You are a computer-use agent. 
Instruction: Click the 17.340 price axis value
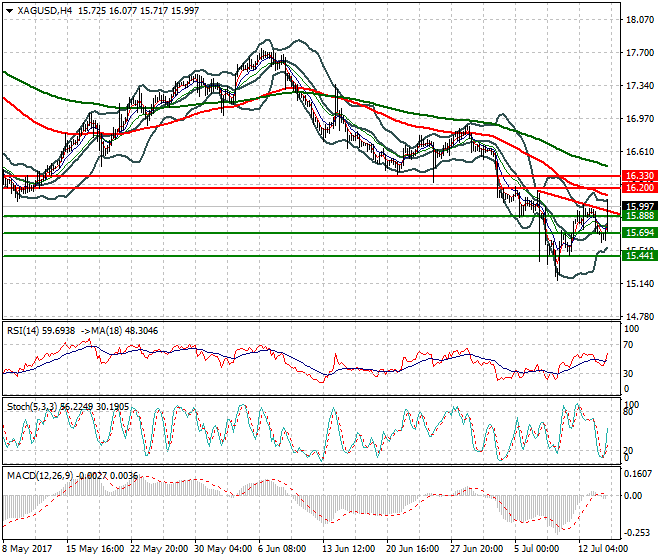point(640,86)
